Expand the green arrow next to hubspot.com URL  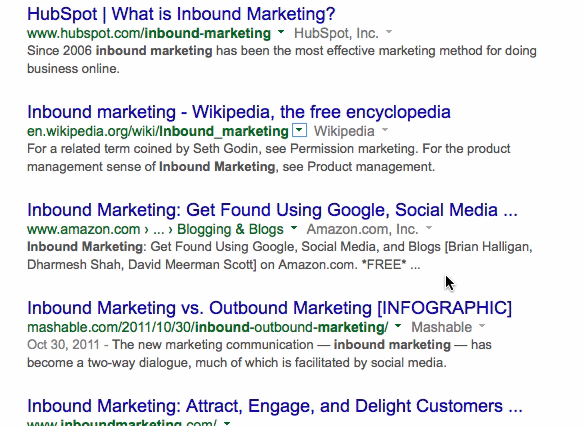pos(281,32)
